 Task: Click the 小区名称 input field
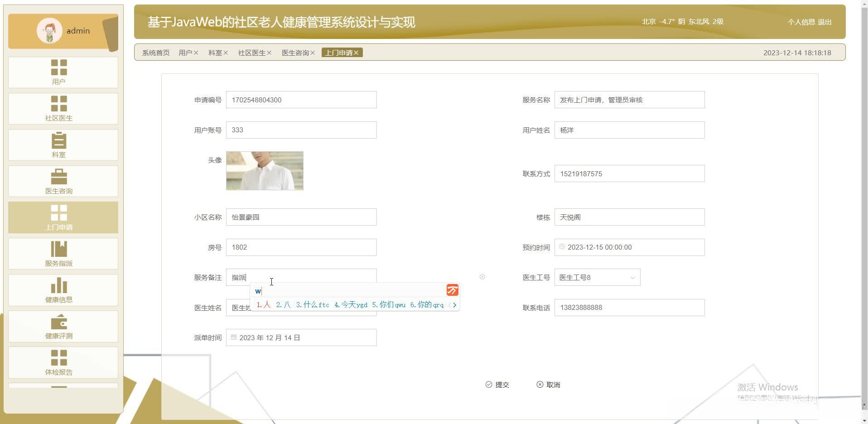coord(301,217)
